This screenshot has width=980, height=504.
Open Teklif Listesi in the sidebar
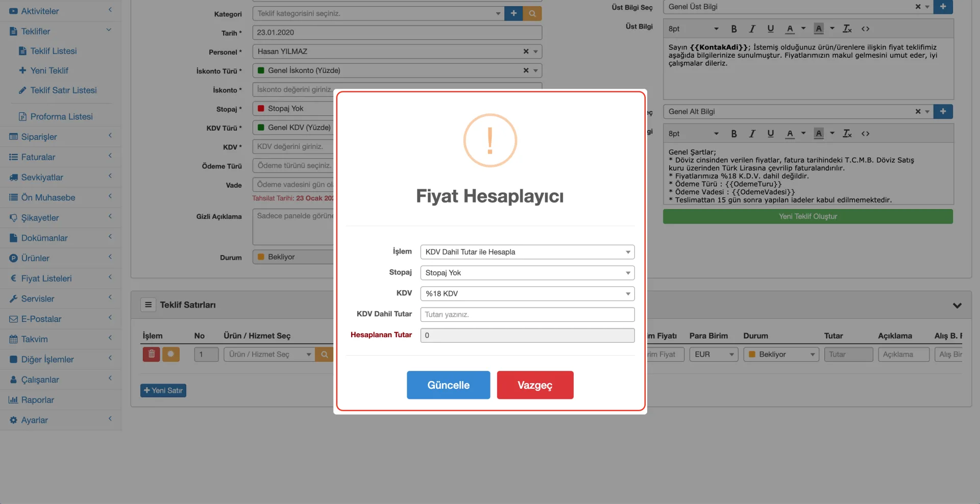pos(53,51)
